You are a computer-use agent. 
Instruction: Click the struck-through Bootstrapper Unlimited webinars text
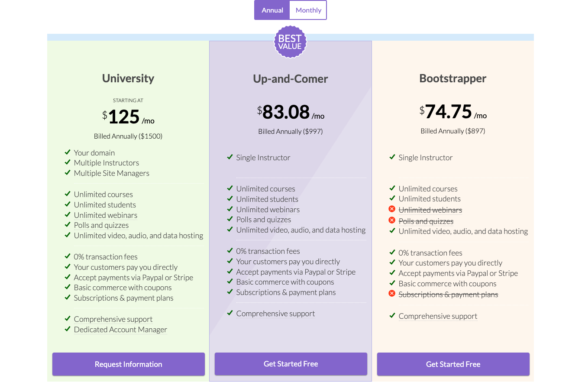click(x=430, y=210)
